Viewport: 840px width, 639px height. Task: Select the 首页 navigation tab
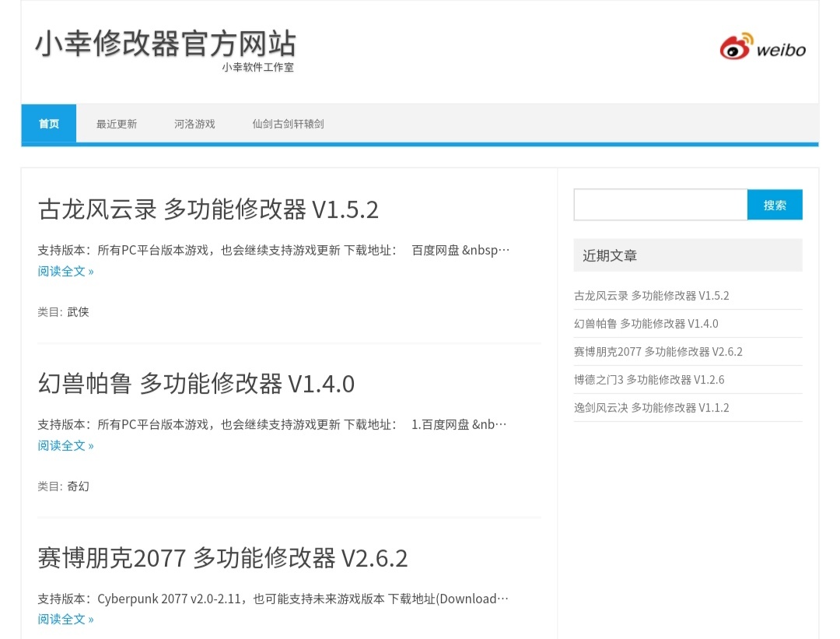point(49,124)
